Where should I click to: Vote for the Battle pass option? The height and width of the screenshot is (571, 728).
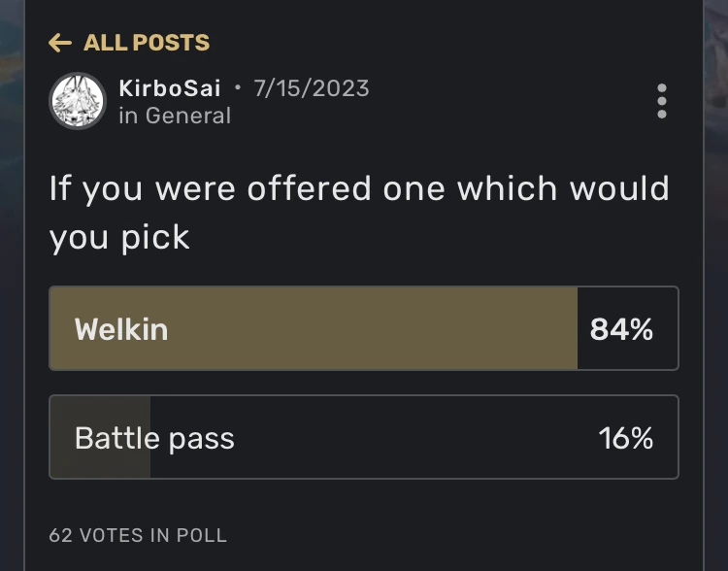pos(363,438)
